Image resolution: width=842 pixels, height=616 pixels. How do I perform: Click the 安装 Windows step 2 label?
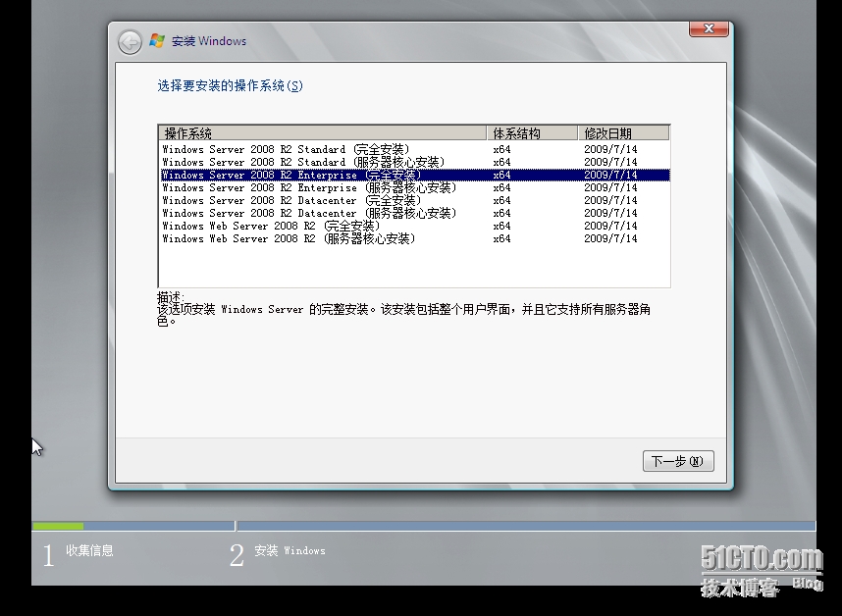pyautogui.click(x=289, y=550)
